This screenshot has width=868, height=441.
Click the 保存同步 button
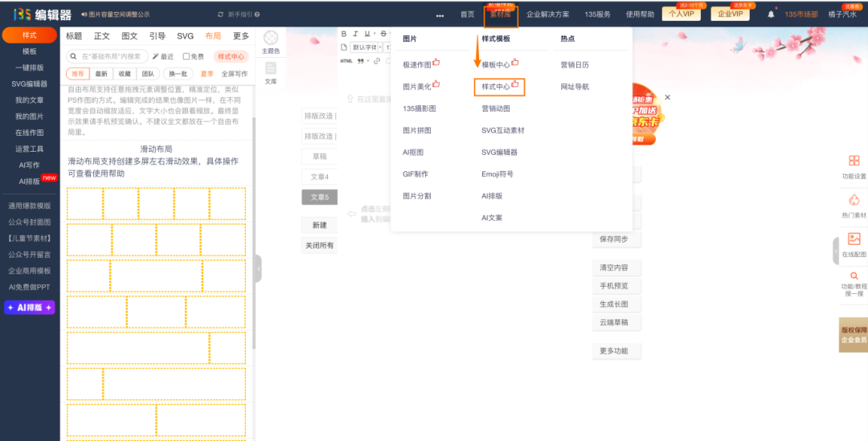[x=616, y=239]
